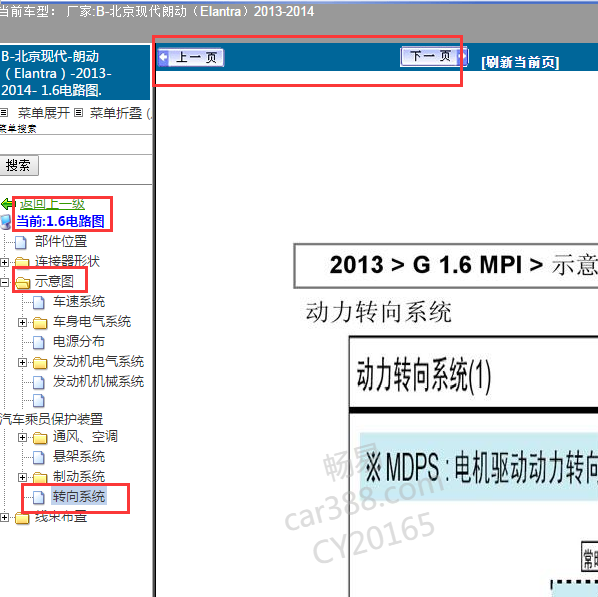Click the page icon above 汽车乘员保护装置
The image size is (598, 597).
[39, 401]
